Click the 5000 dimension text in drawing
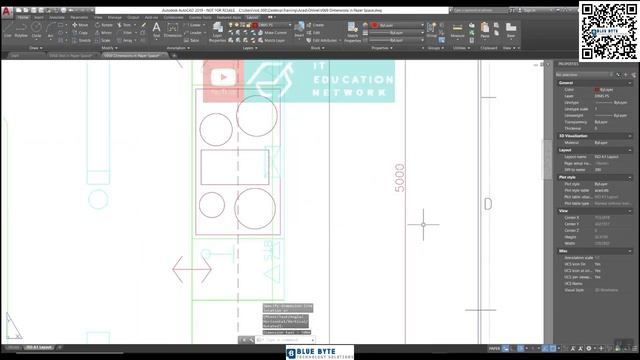 400,178
